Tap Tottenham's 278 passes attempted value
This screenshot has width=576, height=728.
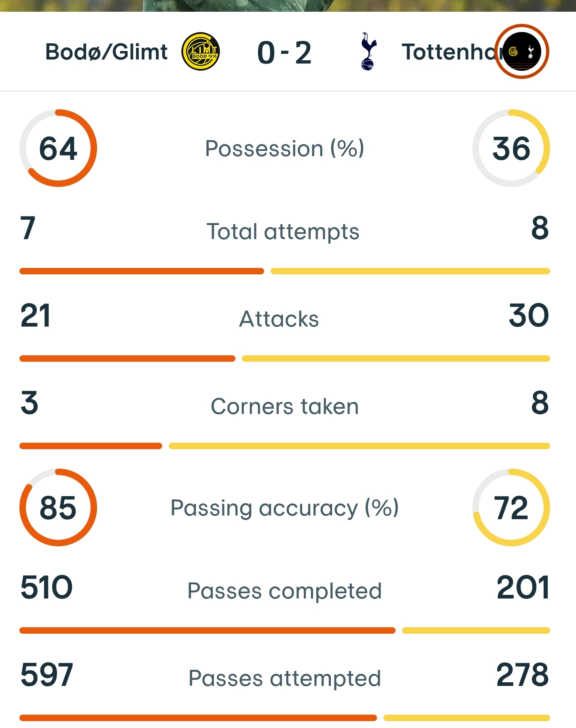(x=522, y=675)
